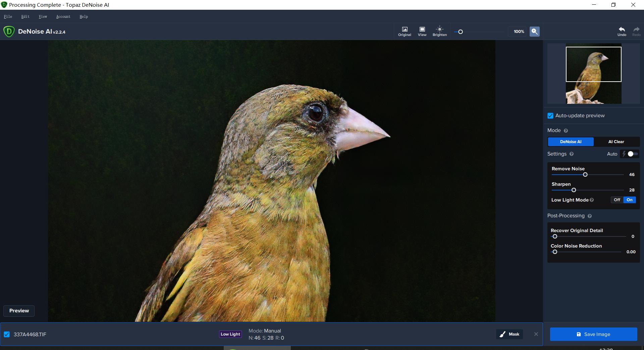The width and height of the screenshot is (644, 350).
Task: Open help for Mode
Action: coord(566,131)
